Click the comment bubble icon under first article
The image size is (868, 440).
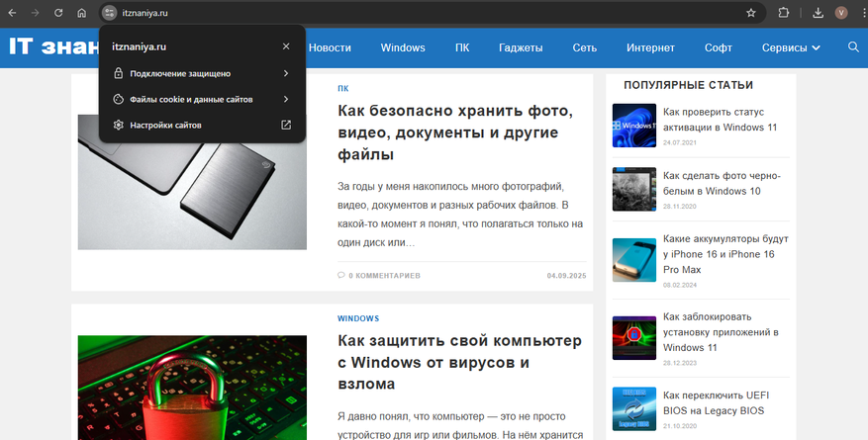(341, 275)
